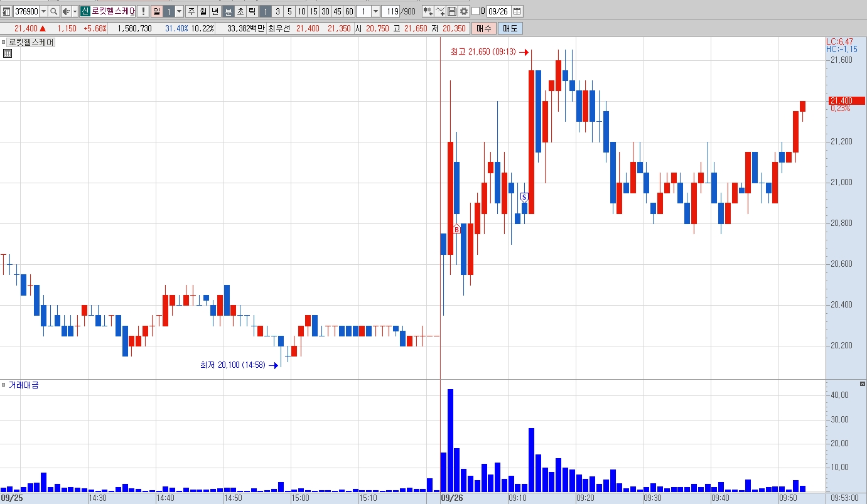Click the speaker sound alert icon
Viewport: 867px width, 504px height.
(x=66, y=11)
